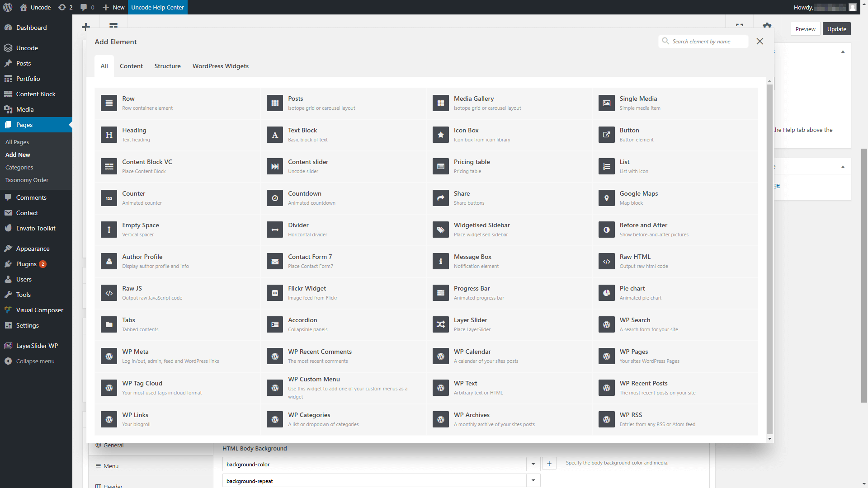Pick the Single Media element icon
The width and height of the screenshot is (868, 488).
click(x=607, y=103)
